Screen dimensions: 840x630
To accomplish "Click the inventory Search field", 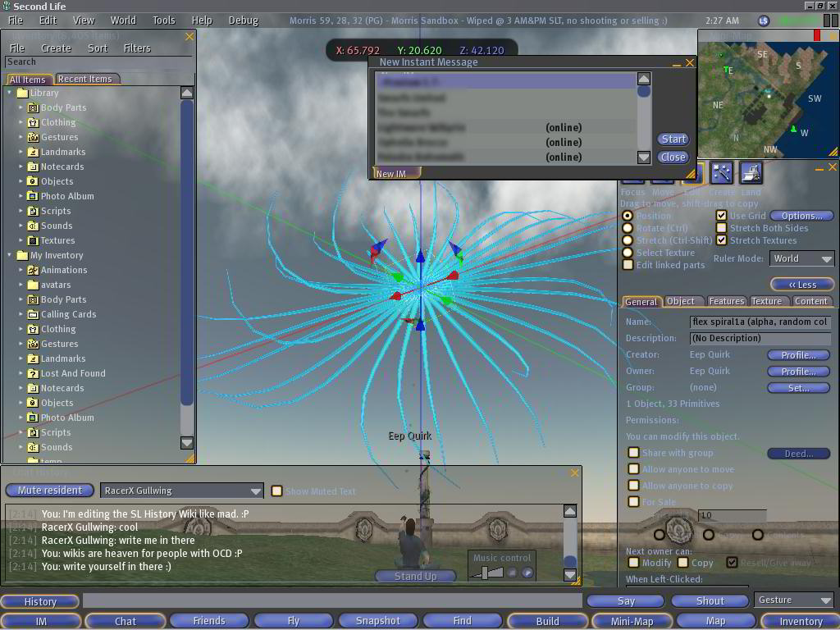I will click(98, 62).
